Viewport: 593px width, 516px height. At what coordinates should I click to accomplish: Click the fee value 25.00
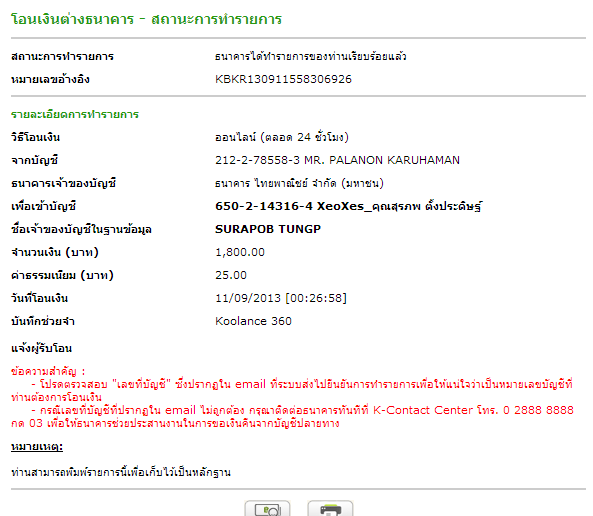(231, 275)
